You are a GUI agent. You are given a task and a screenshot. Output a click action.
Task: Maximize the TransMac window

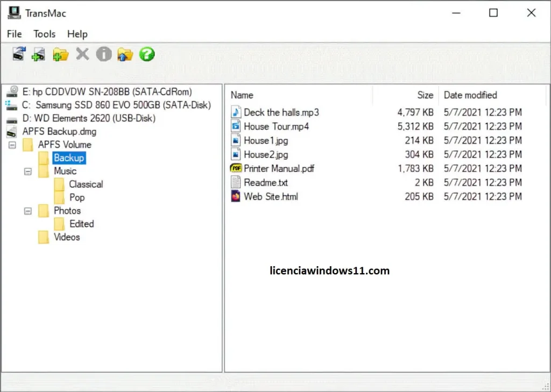493,13
